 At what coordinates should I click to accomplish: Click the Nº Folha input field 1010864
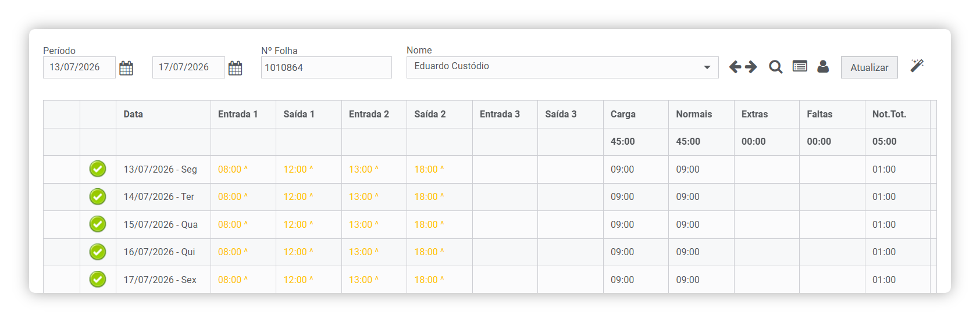326,67
